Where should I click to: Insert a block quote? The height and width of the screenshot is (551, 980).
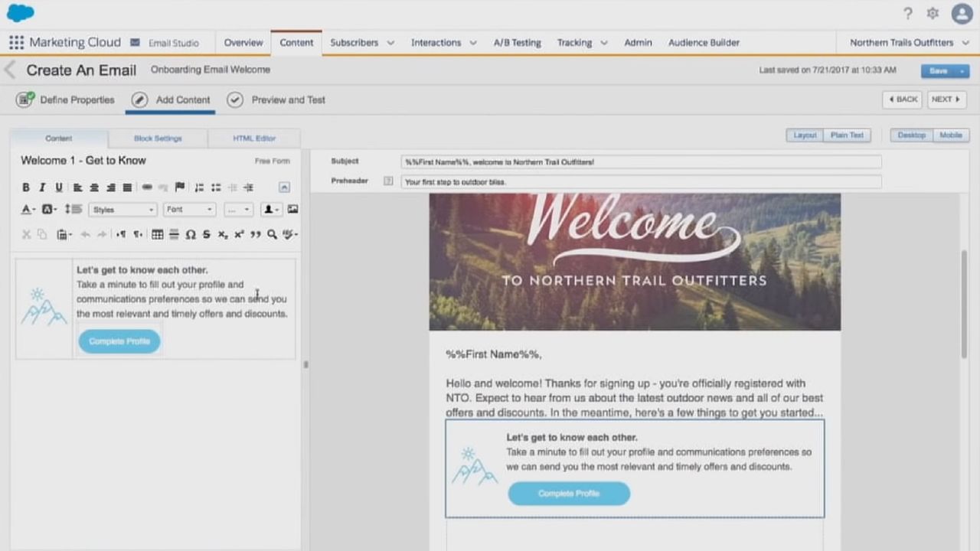tap(256, 234)
